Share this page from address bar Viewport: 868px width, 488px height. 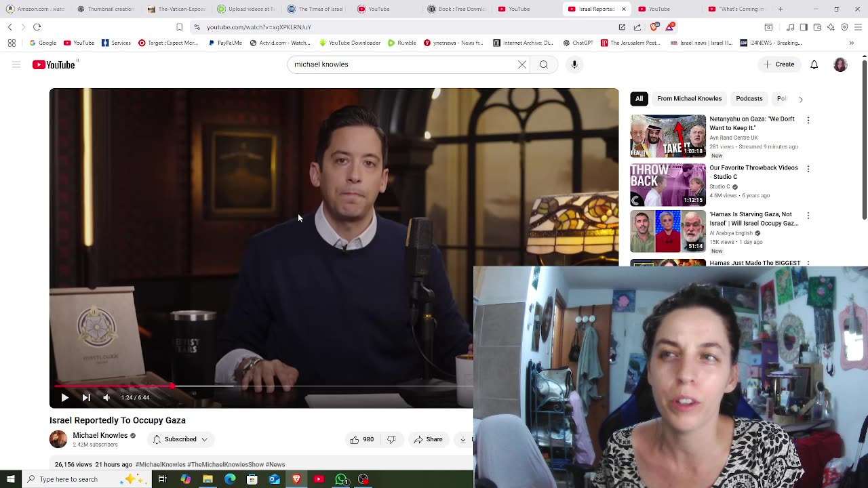(x=637, y=27)
